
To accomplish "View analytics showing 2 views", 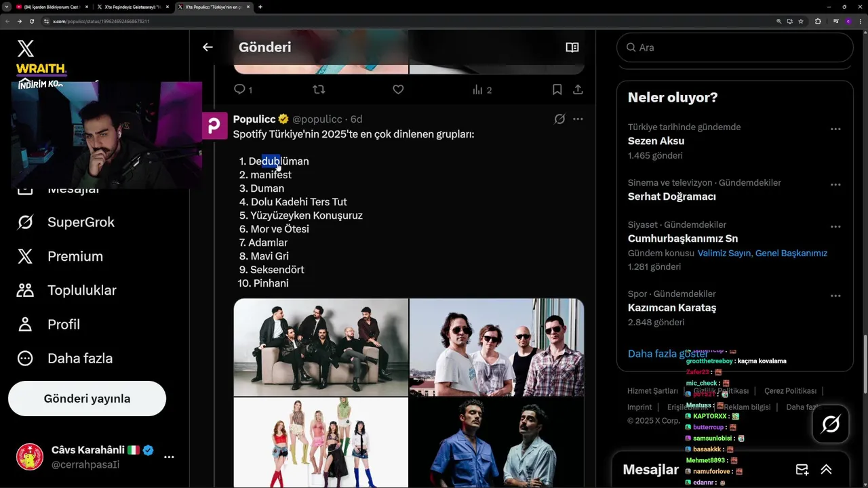I will point(482,89).
